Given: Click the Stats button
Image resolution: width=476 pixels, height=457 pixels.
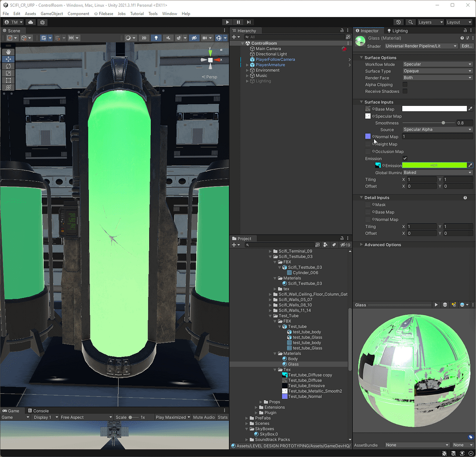Looking at the screenshot, I should [x=223, y=417].
